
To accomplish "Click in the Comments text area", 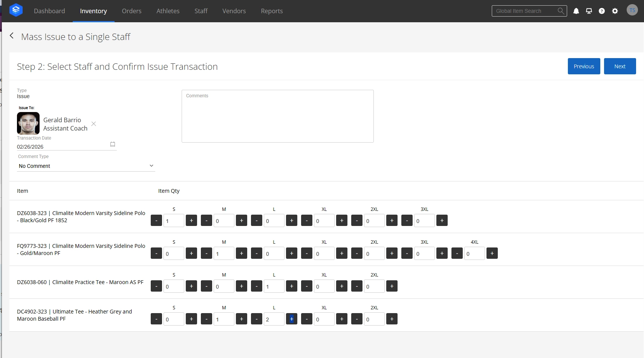I will coord(278,116).
